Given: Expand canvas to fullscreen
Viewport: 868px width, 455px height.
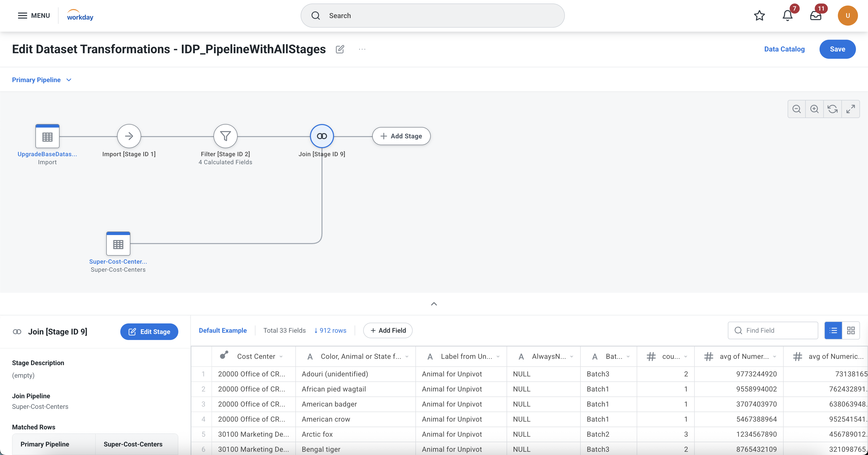Looking at the screenshot, I should (850, 109).
